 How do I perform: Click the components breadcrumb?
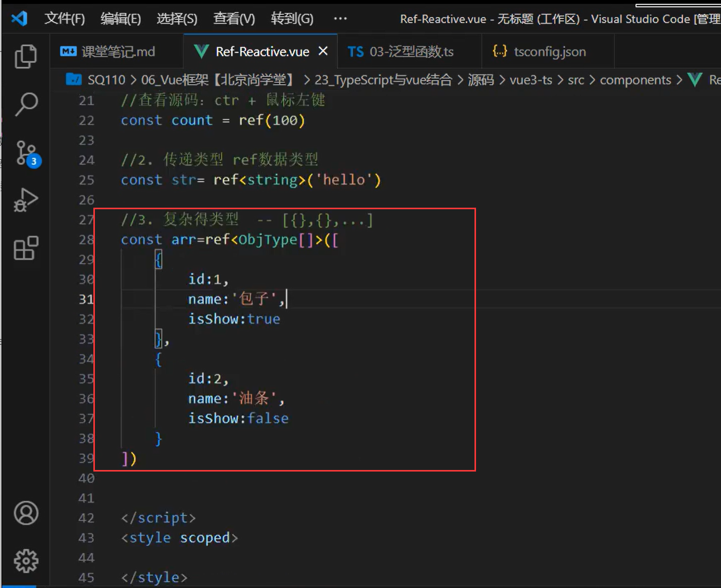635,80
